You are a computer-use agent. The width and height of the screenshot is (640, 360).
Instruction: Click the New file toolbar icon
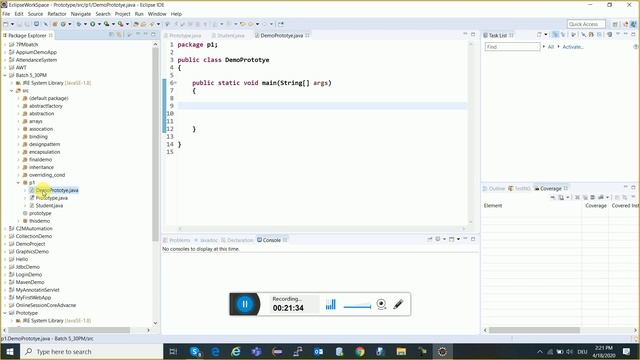coord(5,24)
